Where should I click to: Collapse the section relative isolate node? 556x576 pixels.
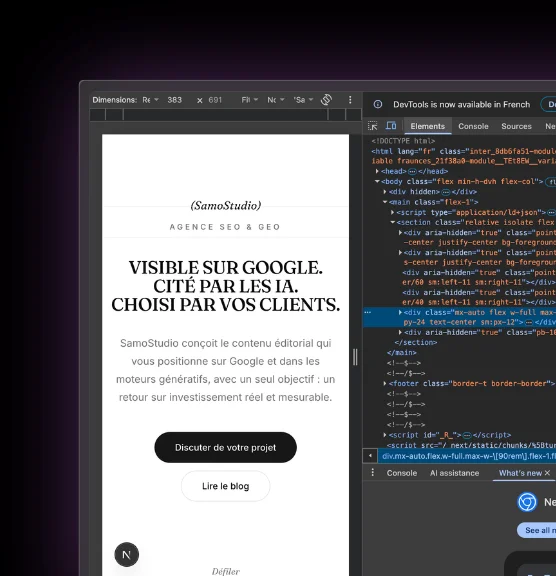click(x=393, y=222)
